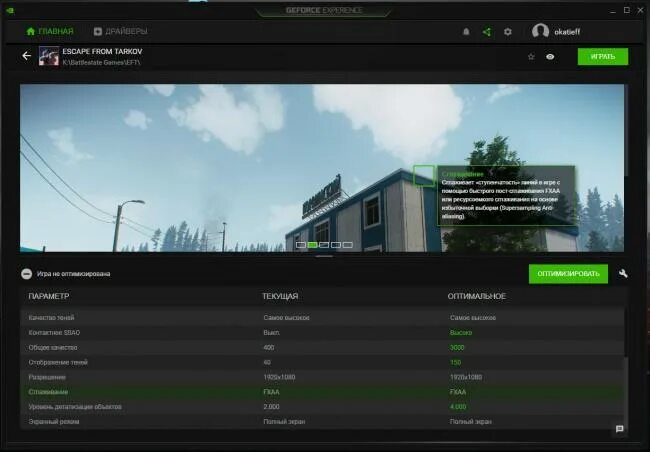
Task: Click optimal detail level value 4.000
Action: coord(458,407)
